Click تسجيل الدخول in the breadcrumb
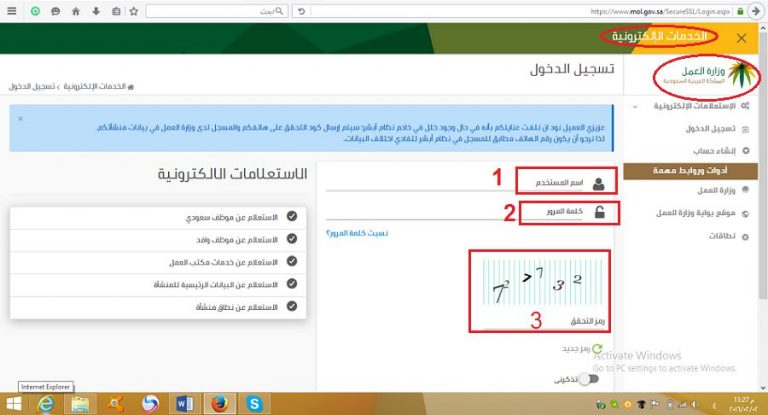 [x=31, y=86]
